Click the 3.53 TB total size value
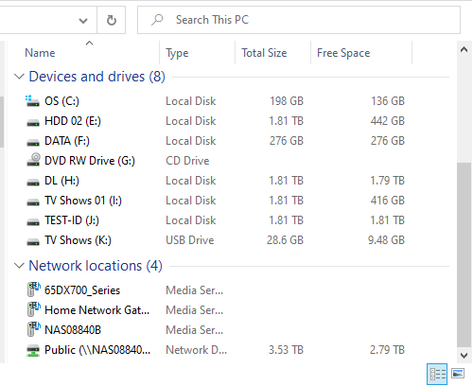473x386 pixels. [286, 350]
